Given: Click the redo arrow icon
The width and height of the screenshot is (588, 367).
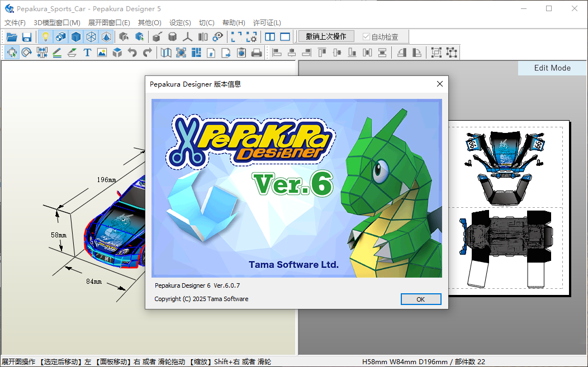Looking at the screenshot, I should click(148, 53).
